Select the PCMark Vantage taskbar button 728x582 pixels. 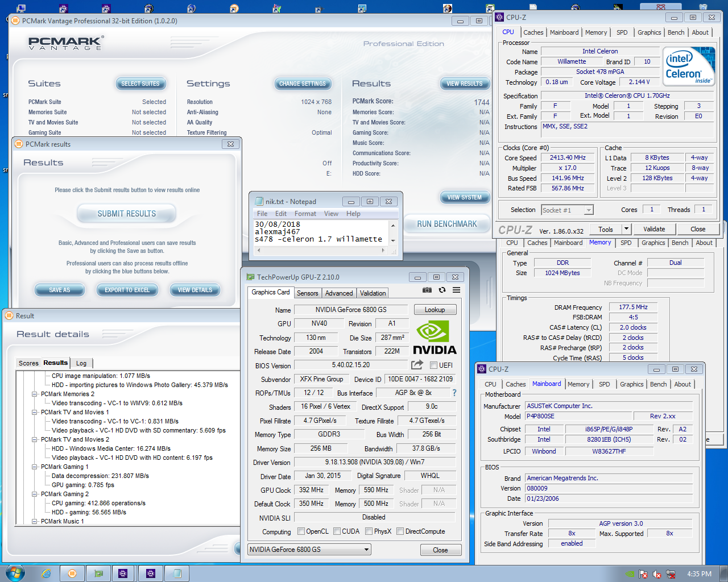pyautogui.click(x=72, y=573)
